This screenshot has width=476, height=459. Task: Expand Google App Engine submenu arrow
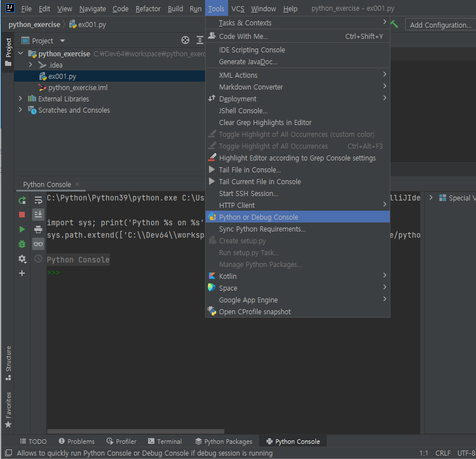(x=384, y=299)
